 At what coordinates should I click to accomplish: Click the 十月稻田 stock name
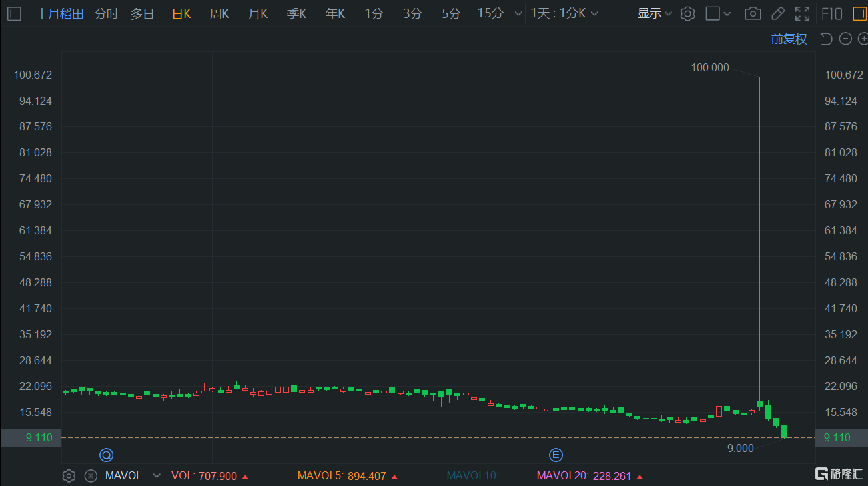[x=59, y=13]
